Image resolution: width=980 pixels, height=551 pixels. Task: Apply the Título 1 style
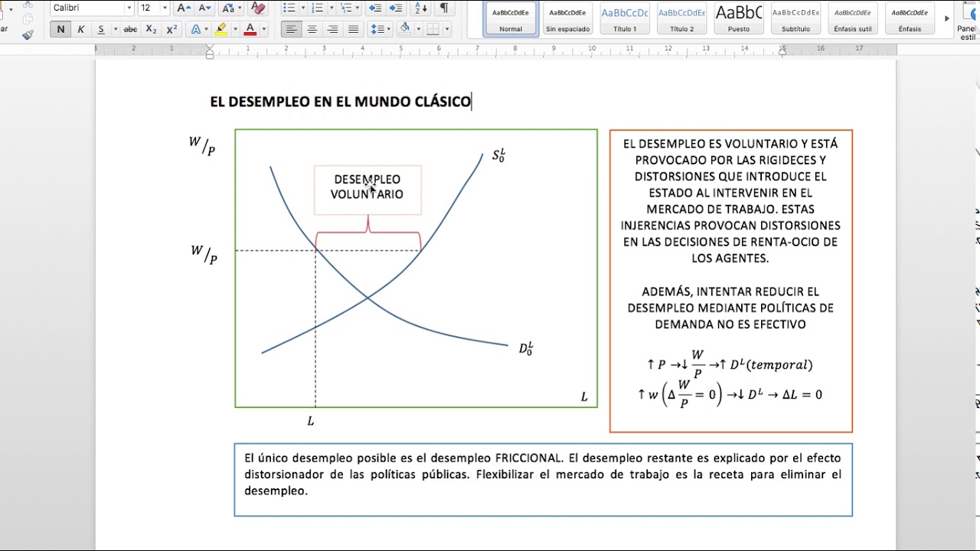pos(625,18)
